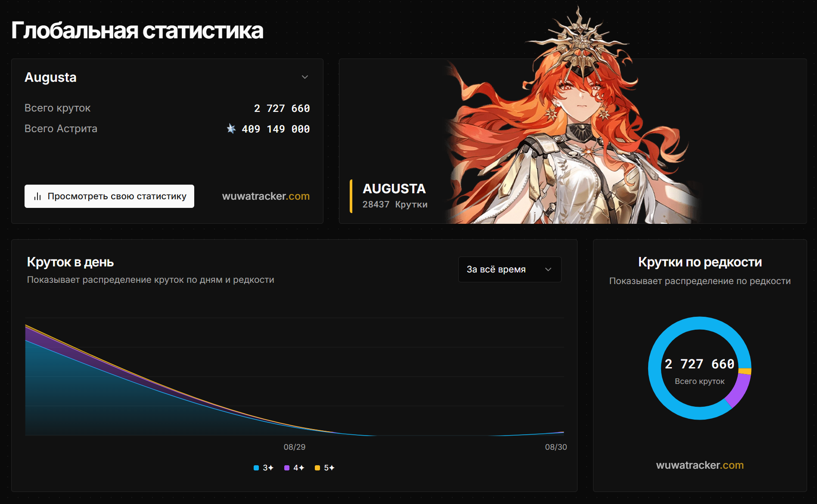Click the 08/30 date label on chart
Screen dimensions: 817x504
tap(556, 447)
